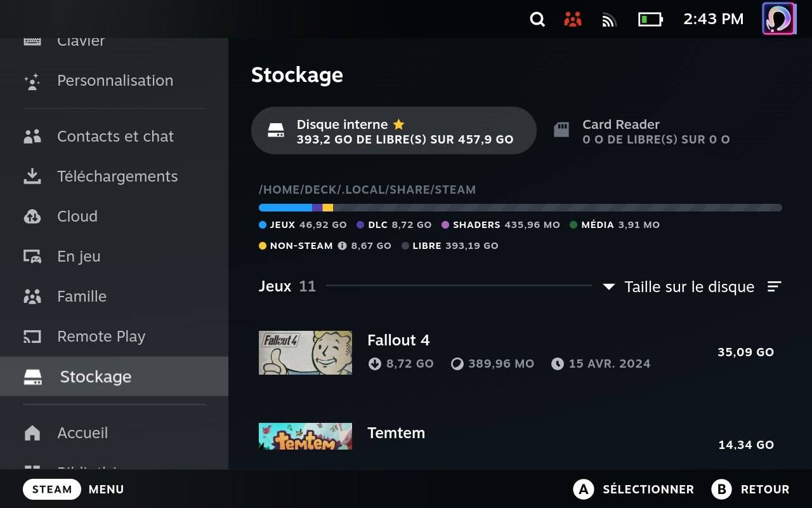Open the Wi-Fi signal status icon

coord(609,20)
